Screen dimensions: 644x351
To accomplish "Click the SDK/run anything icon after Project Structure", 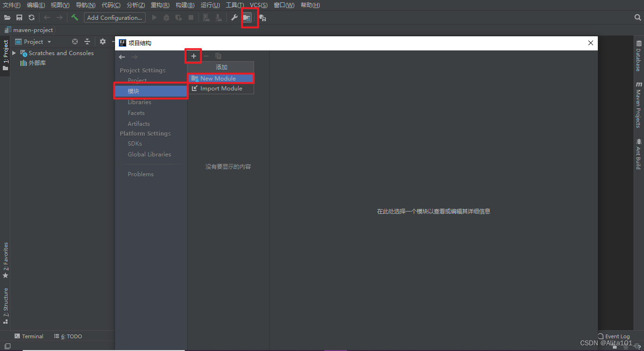I will pos(263,17).
